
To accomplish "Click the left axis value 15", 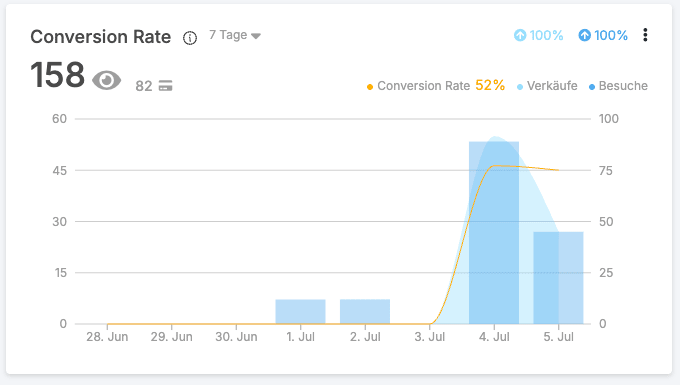I will 61,273.
